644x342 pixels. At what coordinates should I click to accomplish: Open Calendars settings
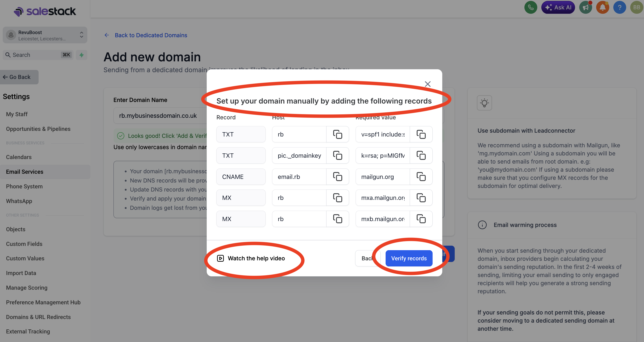point(19,157)
